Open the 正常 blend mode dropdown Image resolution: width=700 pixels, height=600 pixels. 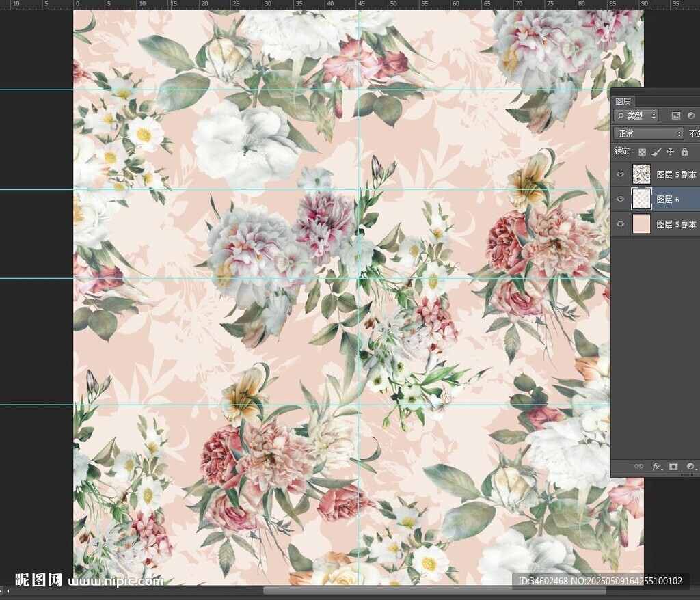coord(649,133)
